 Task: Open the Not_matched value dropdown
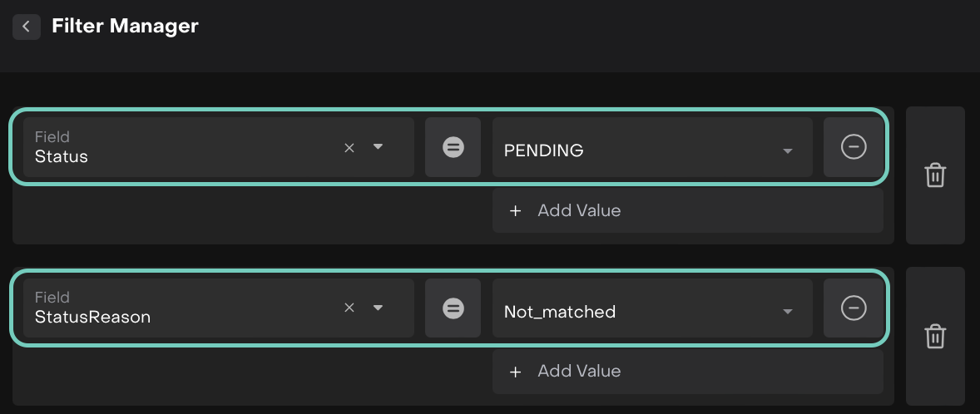(x=787, y=312)
